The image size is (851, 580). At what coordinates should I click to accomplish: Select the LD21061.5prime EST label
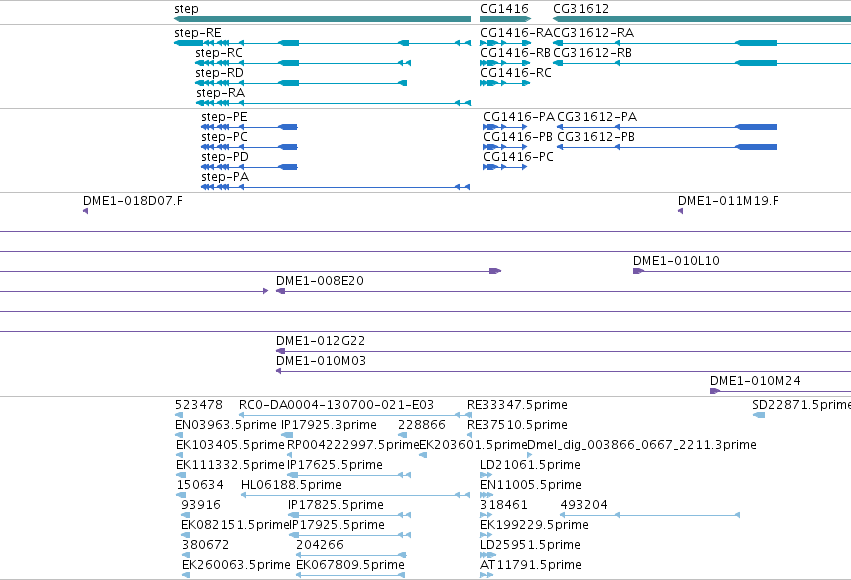pyautogui.click(x=530, y=465)
